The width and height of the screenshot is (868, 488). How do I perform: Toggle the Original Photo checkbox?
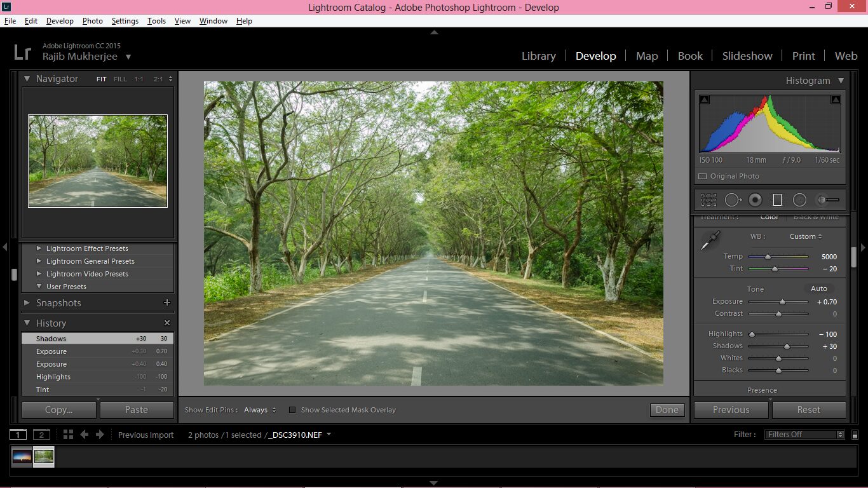703,177
